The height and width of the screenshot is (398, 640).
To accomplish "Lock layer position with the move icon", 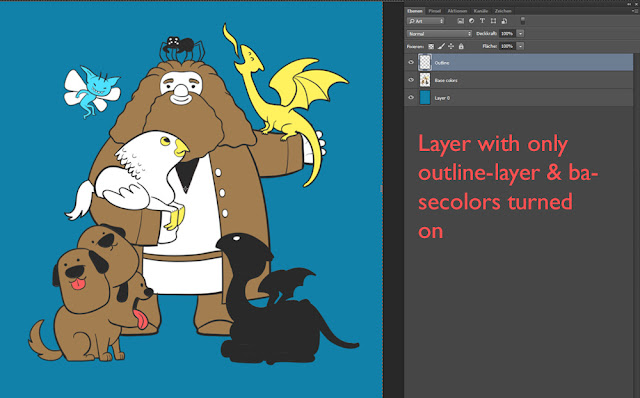I will pyautogui.click(x=451, y=47).
